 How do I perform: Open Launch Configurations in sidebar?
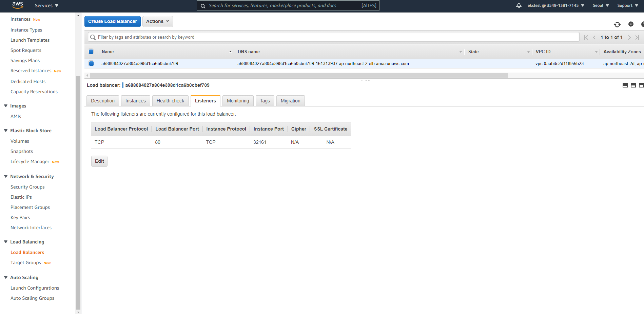click(35, 288)
